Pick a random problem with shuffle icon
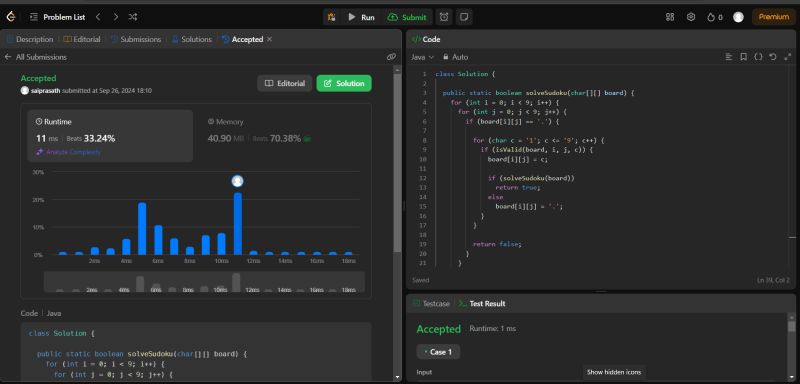 tap(133, 17)
